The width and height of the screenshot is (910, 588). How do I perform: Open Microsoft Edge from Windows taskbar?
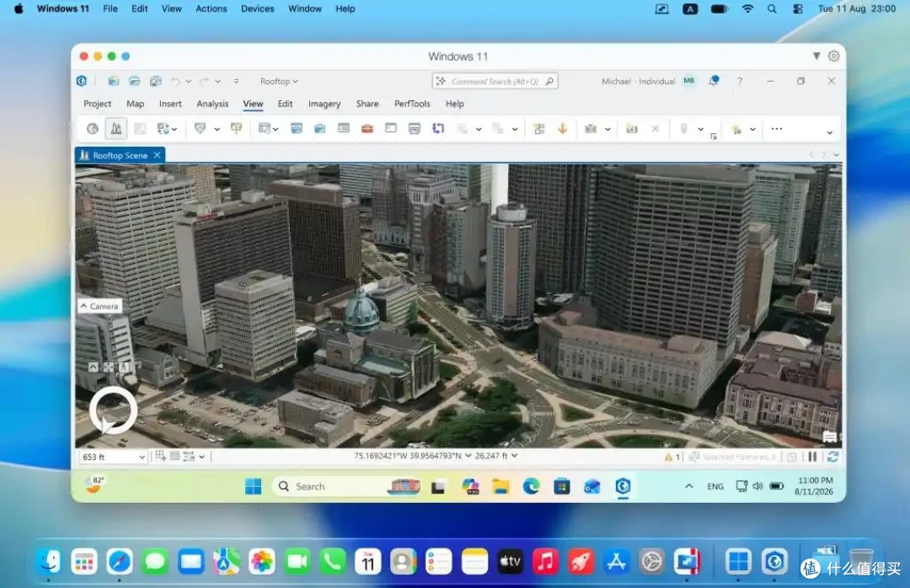(x=531, y=486)
